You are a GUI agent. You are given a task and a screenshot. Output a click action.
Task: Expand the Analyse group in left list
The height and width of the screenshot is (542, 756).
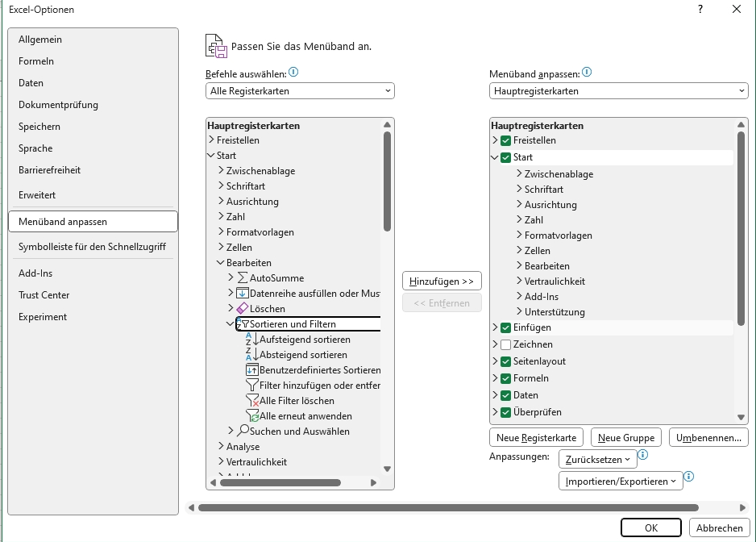click(x=221, y=447)
